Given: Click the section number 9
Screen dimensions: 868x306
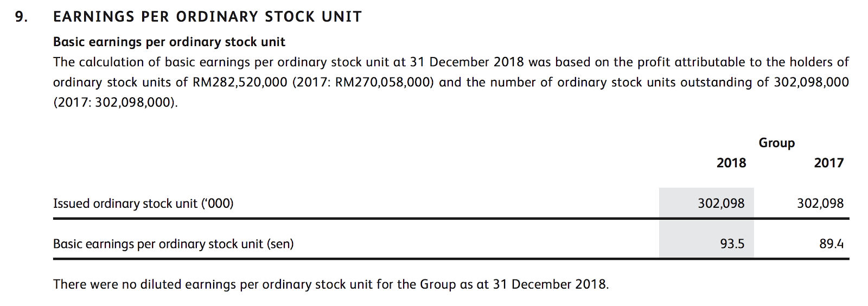Looking at the screenshot, I should [x=21, y=17].
